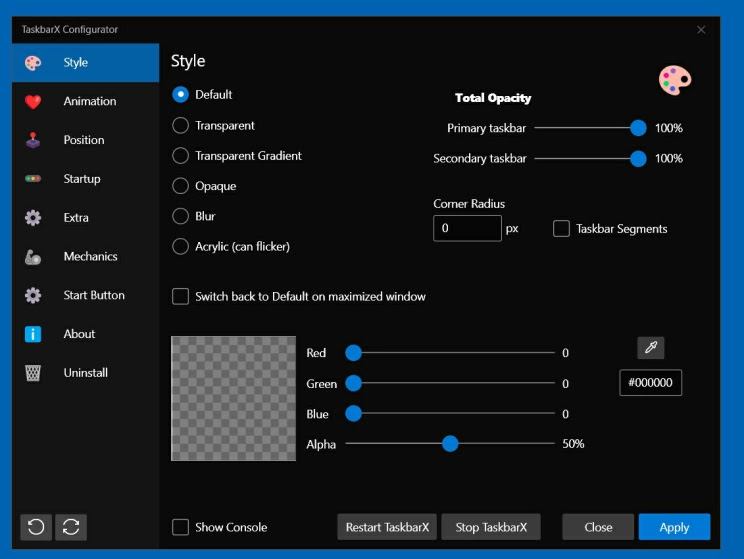Click the Green color slider handle
This screenshot has width=744, height=559.
click(353, 383)
